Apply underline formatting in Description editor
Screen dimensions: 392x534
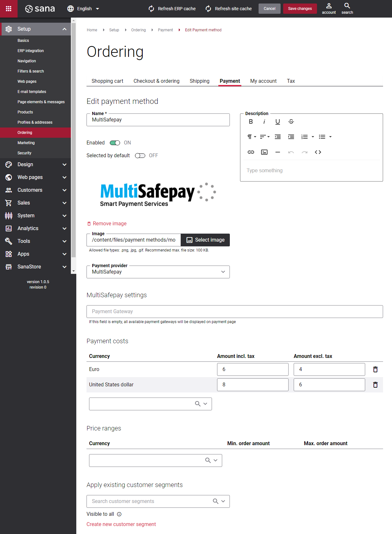click(278, 121)
